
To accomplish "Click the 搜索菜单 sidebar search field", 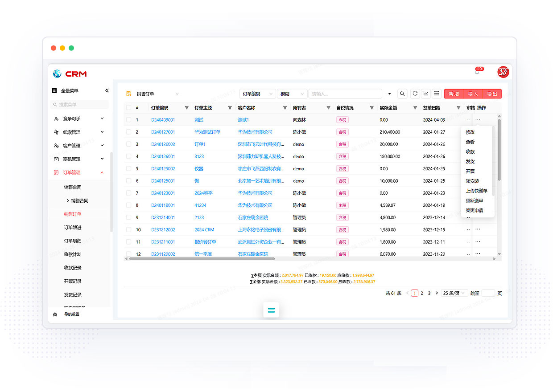I will (80, 105).
